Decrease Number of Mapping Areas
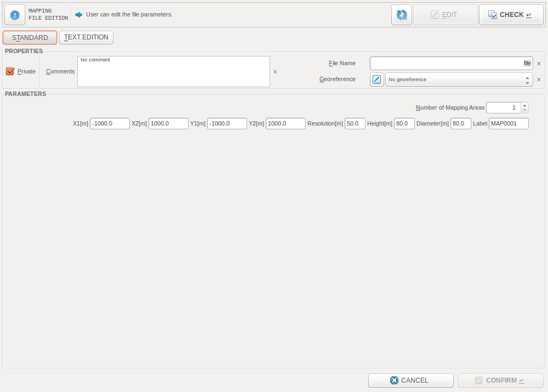 [524, 110]
